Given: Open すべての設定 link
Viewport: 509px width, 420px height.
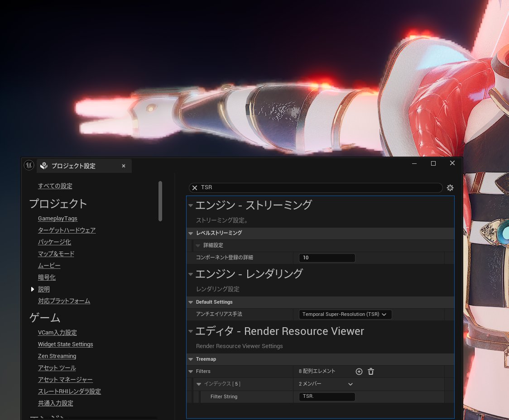Looking at the screenshot, I should pos(55,186).
